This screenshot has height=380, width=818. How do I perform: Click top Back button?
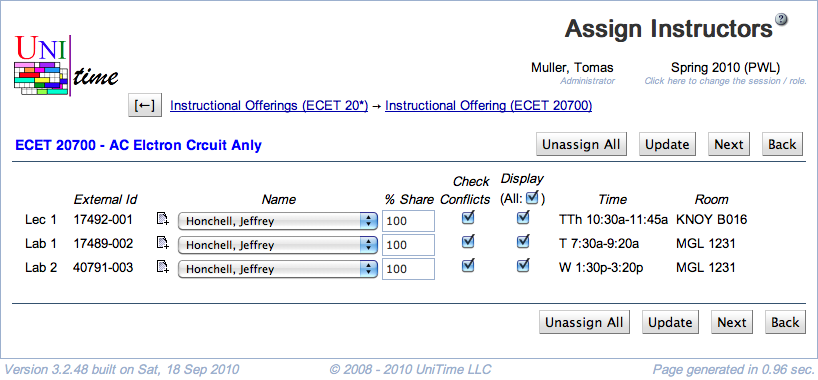[782, 145]
